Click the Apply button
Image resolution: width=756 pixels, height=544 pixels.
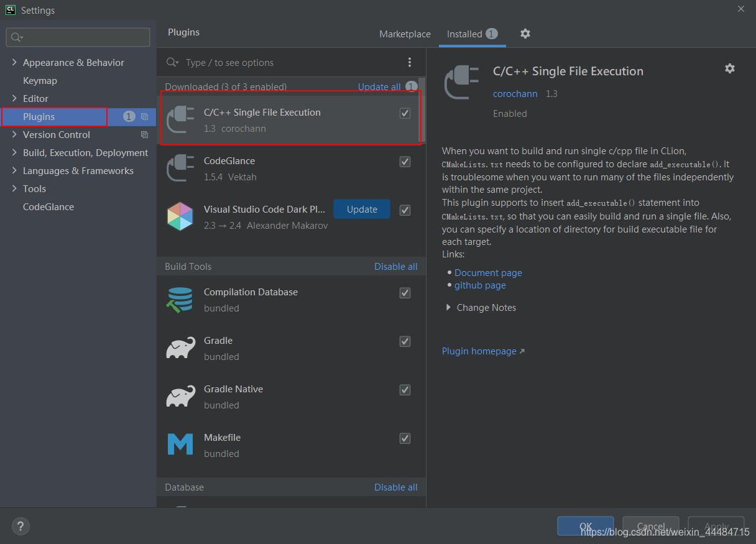[716, 526]
